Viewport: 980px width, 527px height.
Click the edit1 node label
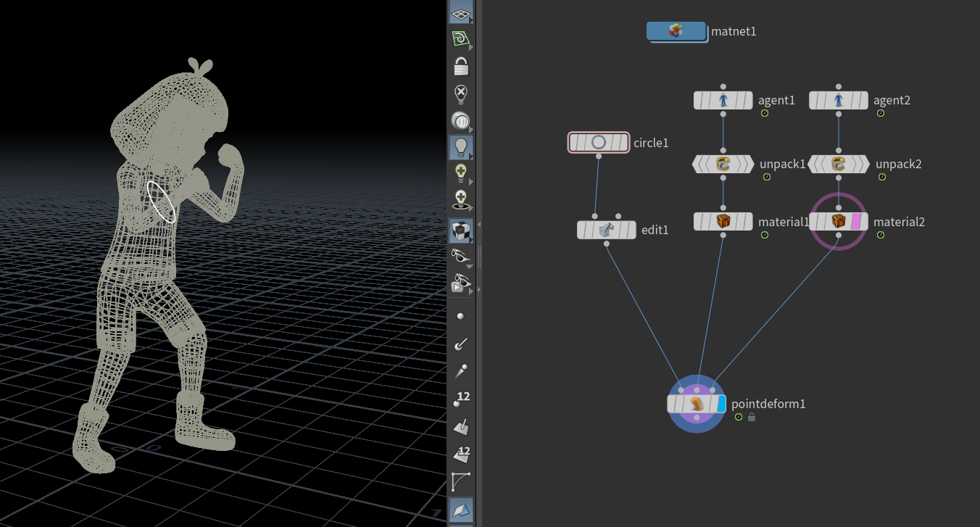pyautogui.click(x=655, y=230)
